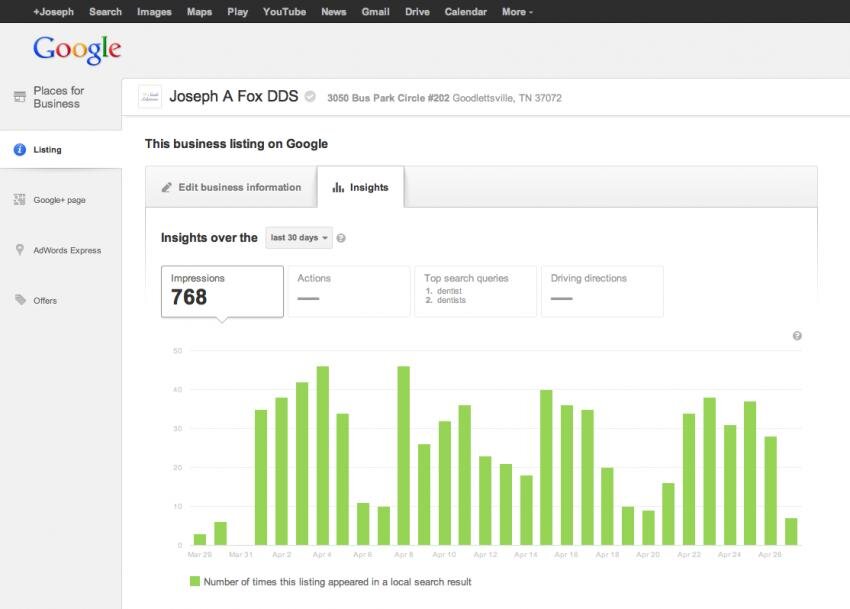Screen dimensions: 850x609
Task: Click the Google+ page sidebar icon
Action: tap(20, 200)
